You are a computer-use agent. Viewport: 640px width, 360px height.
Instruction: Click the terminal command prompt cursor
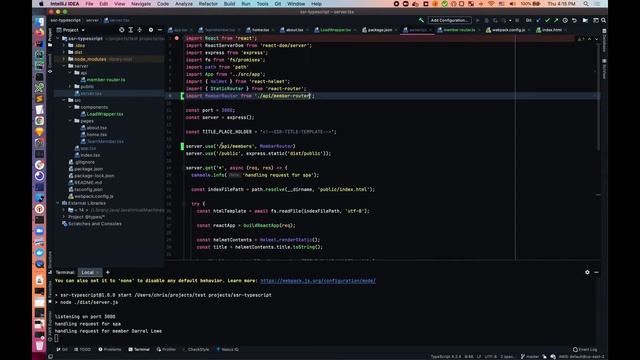click(x=56, y=338)
